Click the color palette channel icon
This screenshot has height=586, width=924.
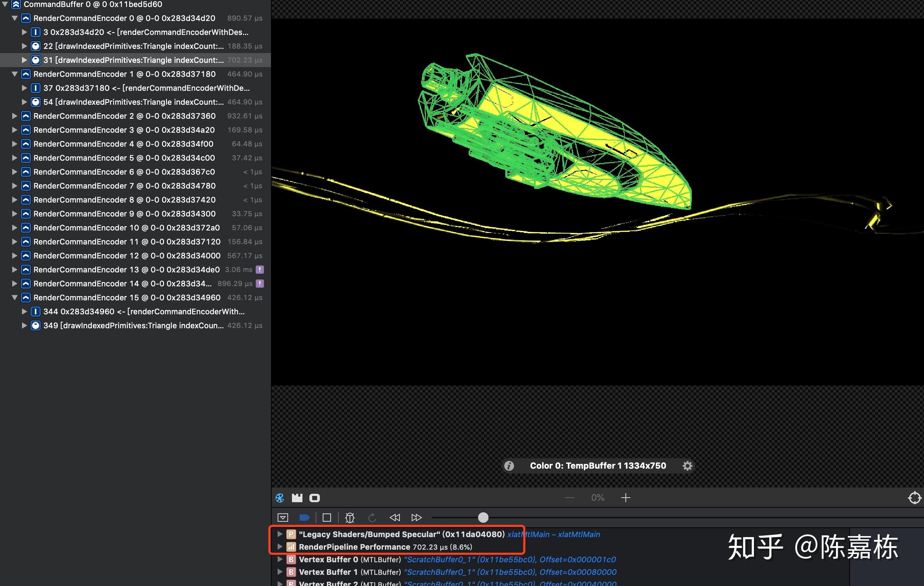tap(280, 498)
